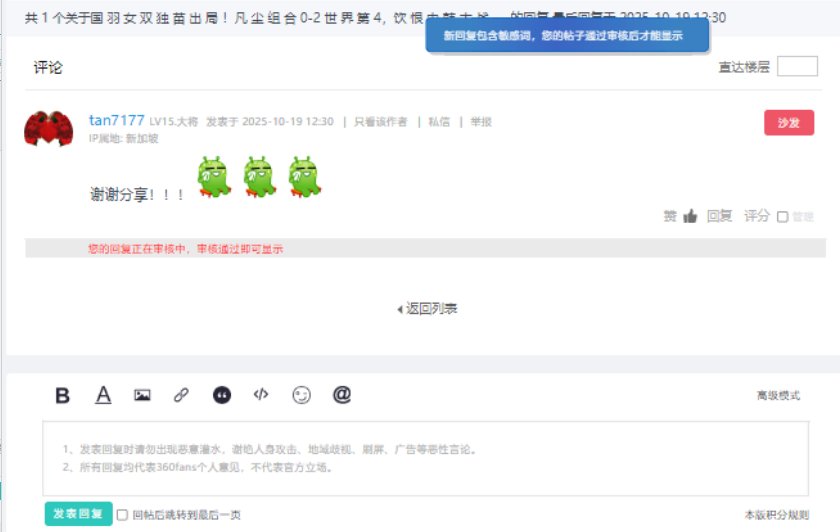Go back via 返回列表 link

[x=428, y=309]
